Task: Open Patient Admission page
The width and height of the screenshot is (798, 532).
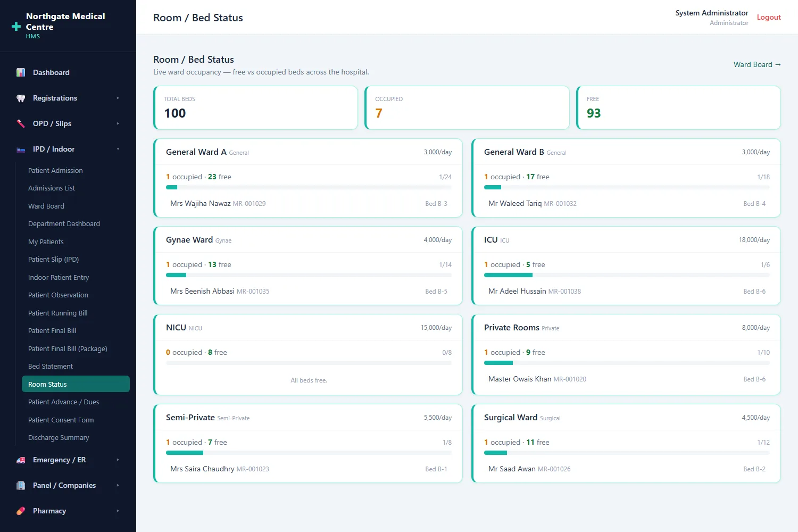Action: [76, 170]
